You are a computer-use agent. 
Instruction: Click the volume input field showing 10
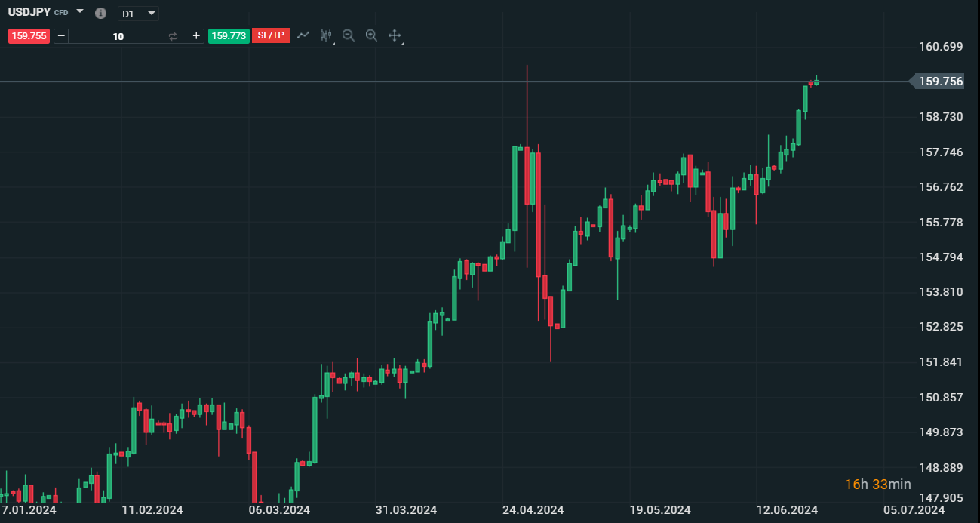coord(118,36)
